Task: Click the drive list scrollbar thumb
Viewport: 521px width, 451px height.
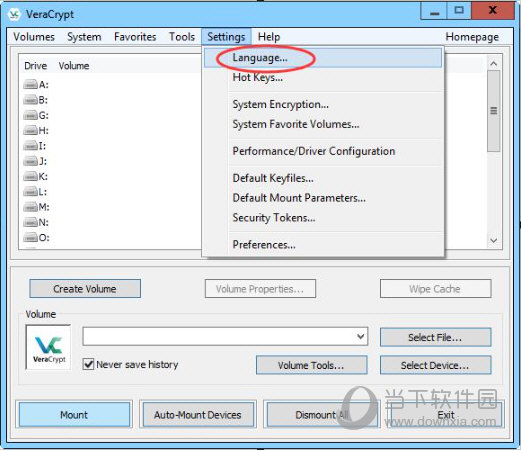Action: click(x=494, y=111)
